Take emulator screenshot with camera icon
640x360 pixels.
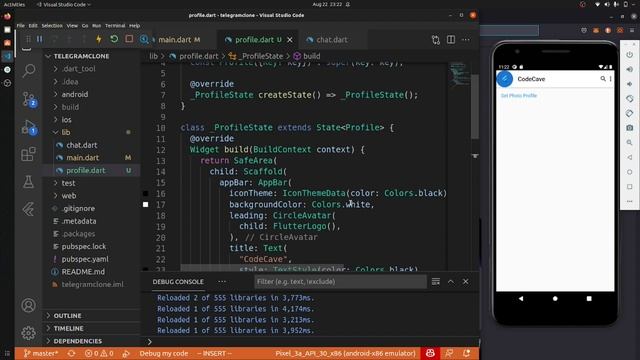(x=629, y=128)
